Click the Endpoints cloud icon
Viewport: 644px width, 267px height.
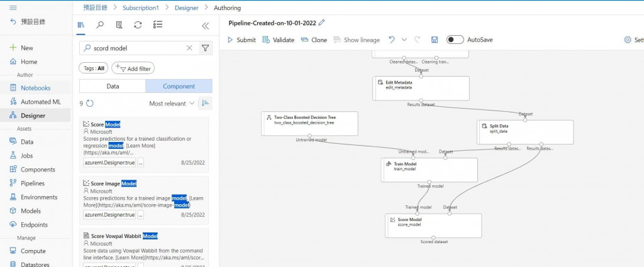pyautogui.click(x=13, y=225)
